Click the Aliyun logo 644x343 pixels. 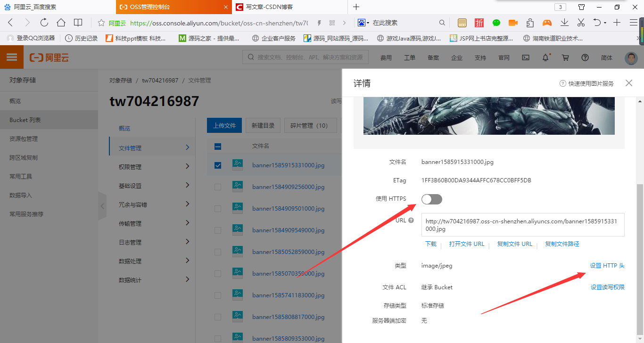pos(49,57)
